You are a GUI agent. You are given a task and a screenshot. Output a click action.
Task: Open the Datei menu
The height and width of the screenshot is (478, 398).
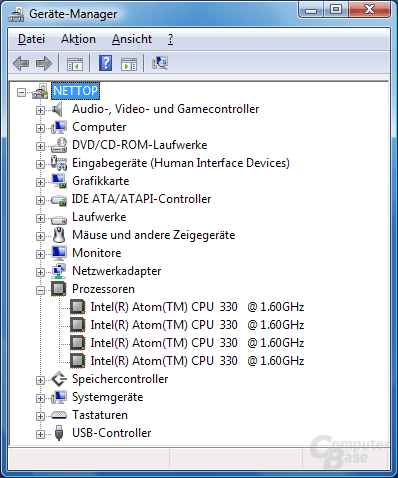pos(31,39)
